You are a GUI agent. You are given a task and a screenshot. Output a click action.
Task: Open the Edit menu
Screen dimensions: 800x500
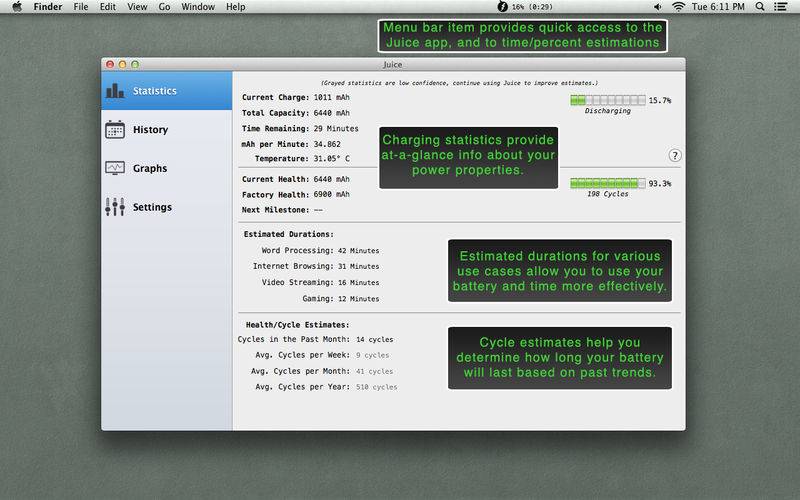(108, 7)
